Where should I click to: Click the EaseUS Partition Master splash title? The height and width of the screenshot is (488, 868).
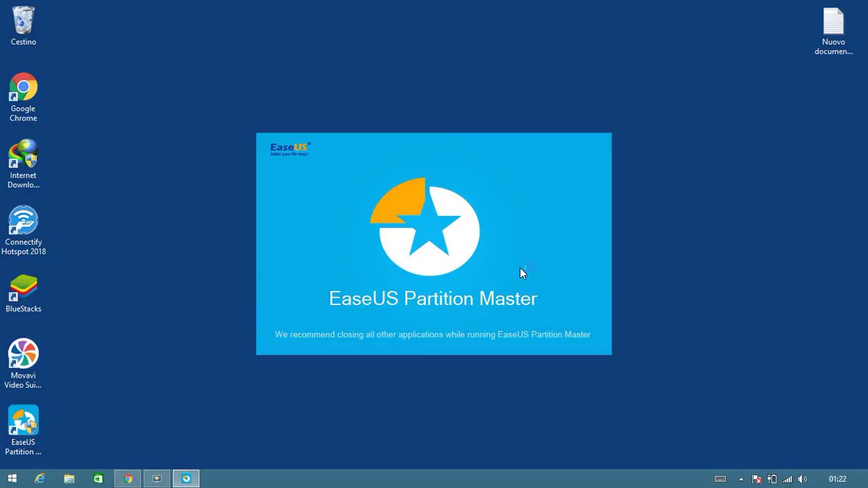tap(433, 298)
